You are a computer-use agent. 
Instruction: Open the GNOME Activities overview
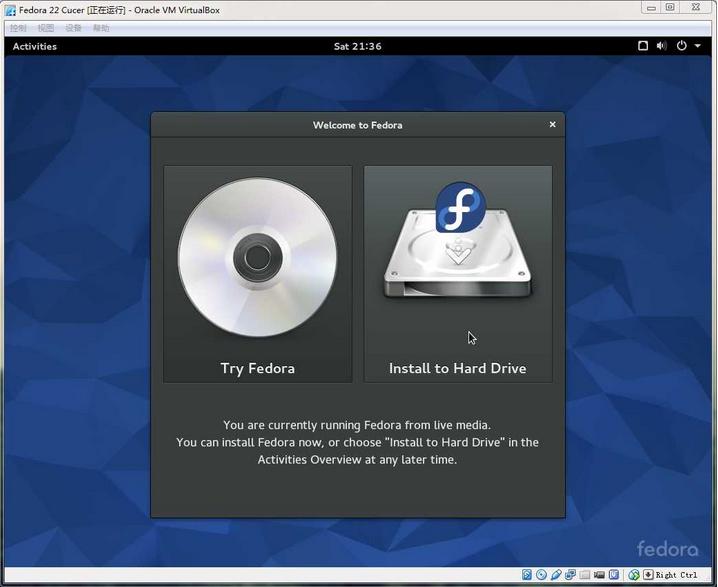[35, 46]
